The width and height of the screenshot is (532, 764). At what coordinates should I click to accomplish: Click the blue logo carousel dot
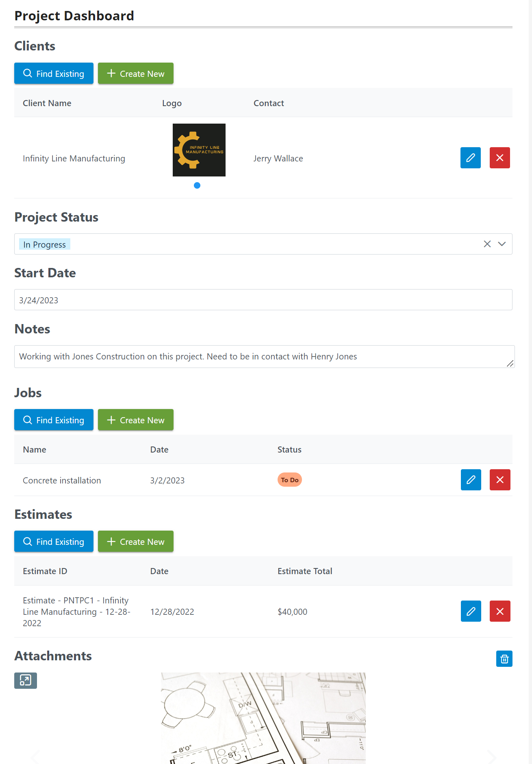[197, 185]
